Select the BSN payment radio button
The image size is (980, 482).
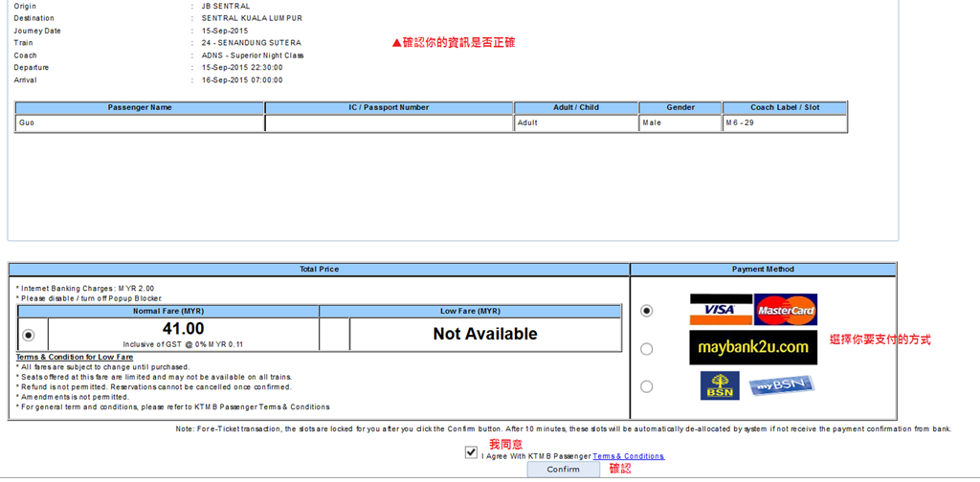point(647,386)
